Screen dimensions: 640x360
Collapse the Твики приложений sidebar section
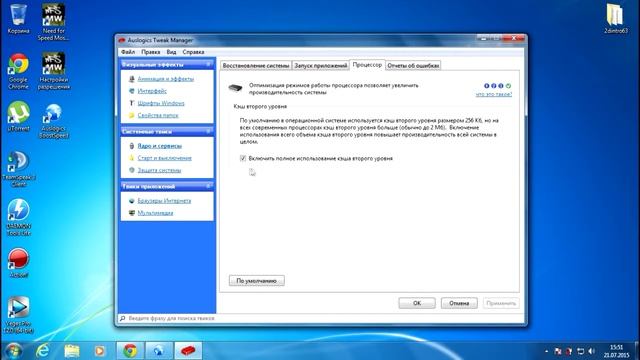(x=209, y=186)
